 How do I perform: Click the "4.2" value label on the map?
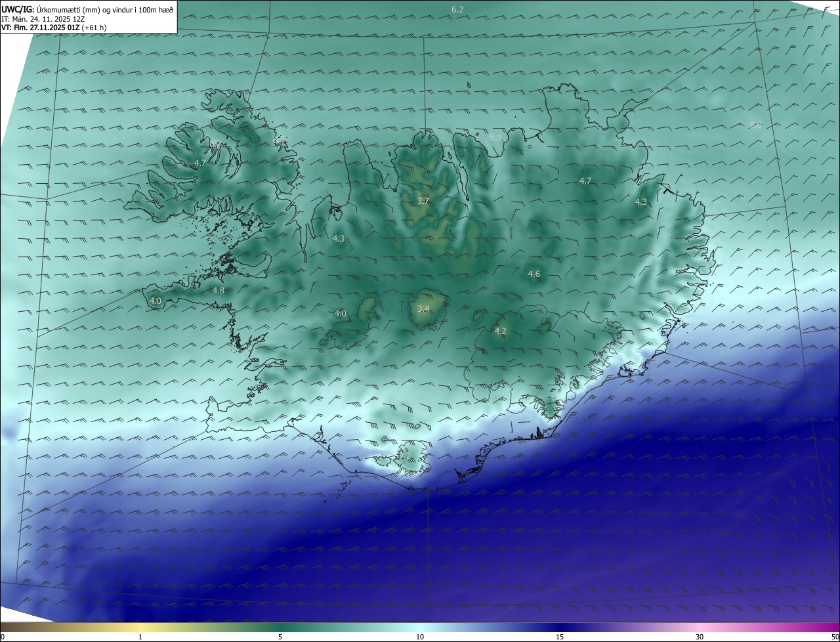coord(500,332)
